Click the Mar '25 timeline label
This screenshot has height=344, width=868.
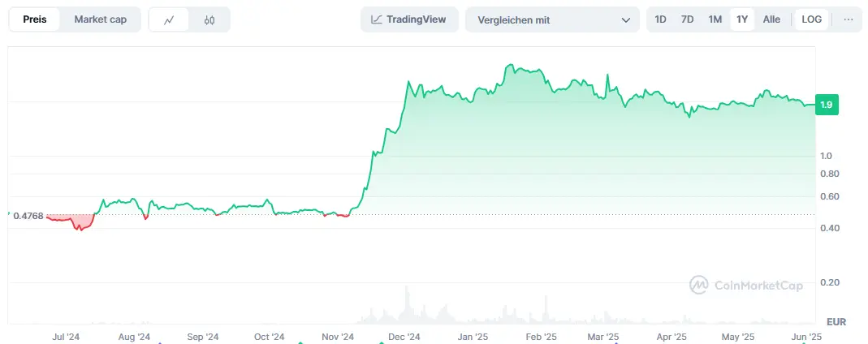[602, 337]
